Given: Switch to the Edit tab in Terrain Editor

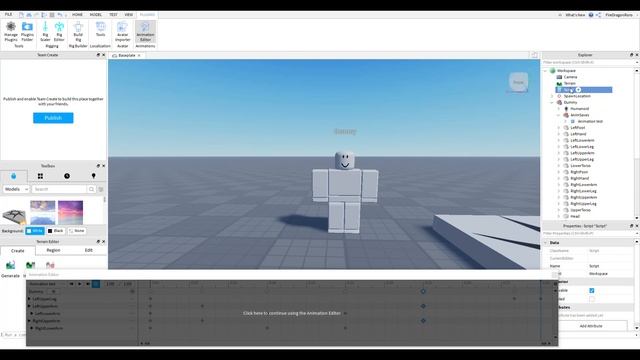Looking at the screenshot, I should coord(89,250).
